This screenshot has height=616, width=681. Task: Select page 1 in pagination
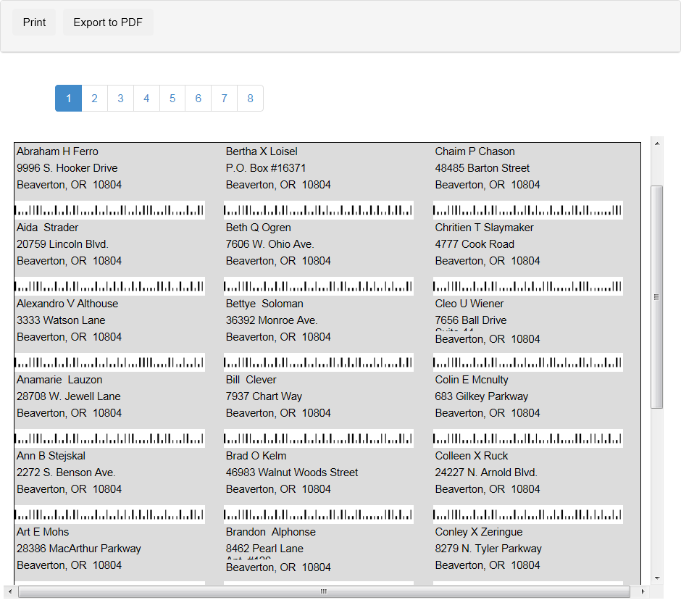pos(68,99)
